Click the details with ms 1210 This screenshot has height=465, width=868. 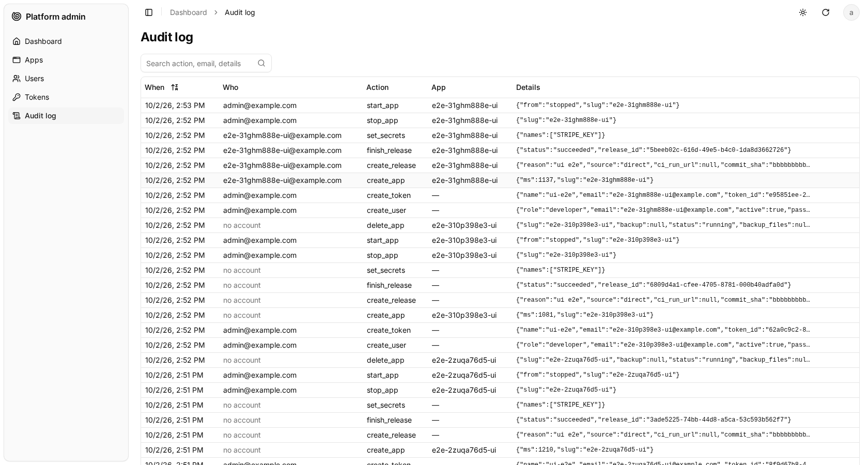click(585, 450)
